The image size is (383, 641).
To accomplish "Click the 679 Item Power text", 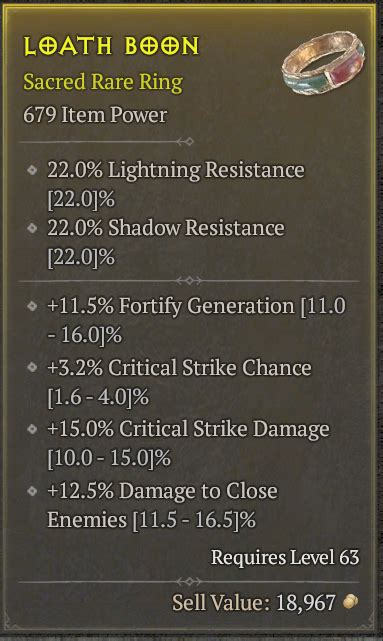I will coord(95,115).
